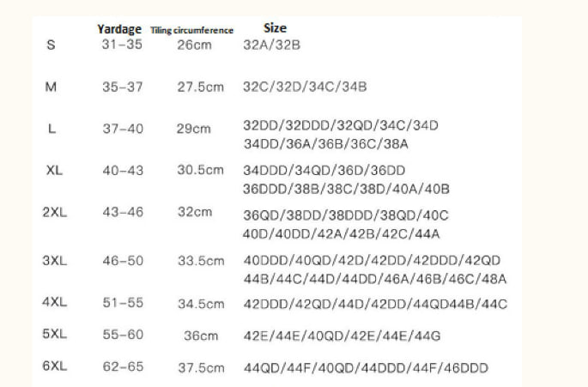Click the 5XL size label
588x387 pixels.
coord(54,334)
